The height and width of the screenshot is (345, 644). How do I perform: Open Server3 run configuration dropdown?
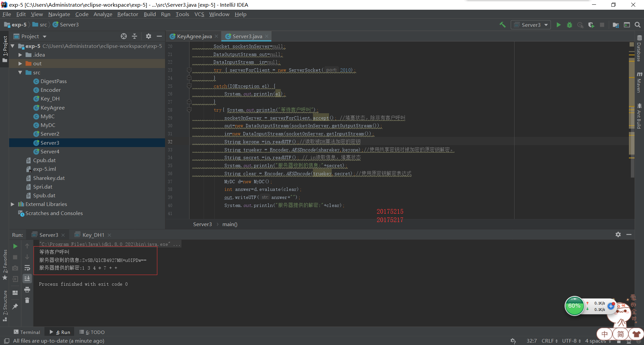[531, 25]
